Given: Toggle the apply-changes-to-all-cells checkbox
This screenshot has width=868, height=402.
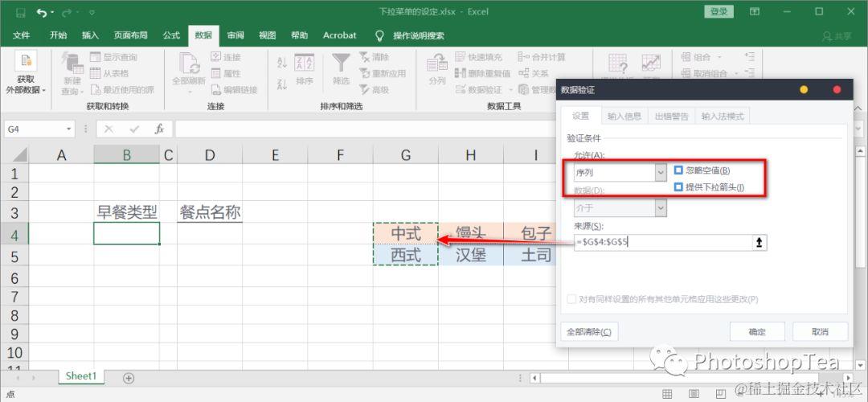Looking at the screenshot, I should (572, 299).
